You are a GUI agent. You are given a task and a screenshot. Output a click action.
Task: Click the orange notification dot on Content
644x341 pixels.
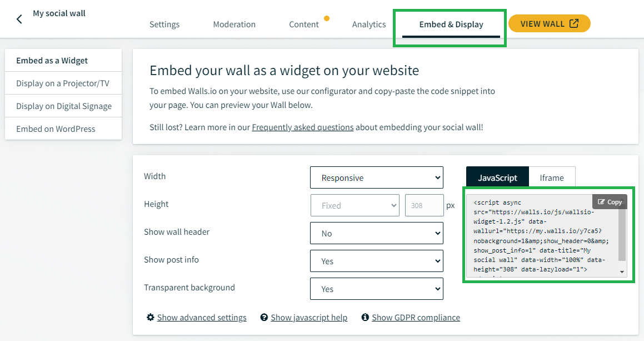(327, 18)
